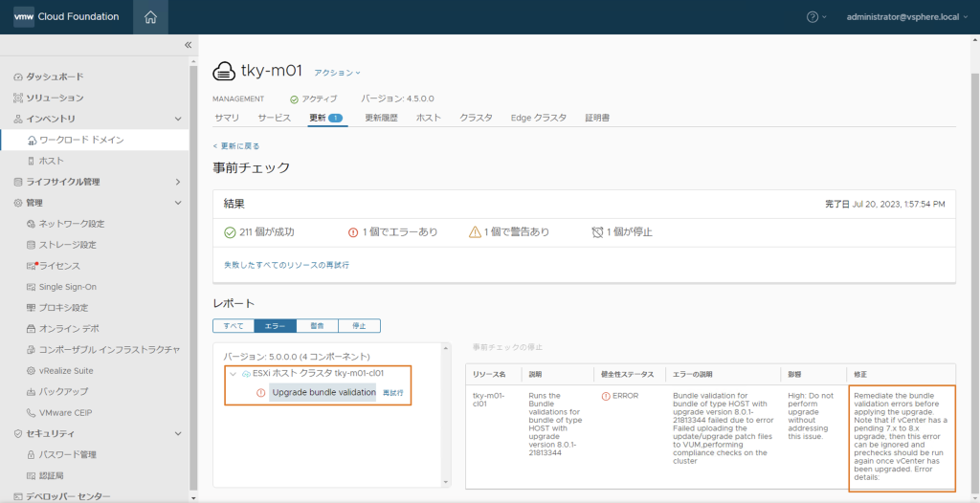980x503 pixels.
Task: Click the ストレージ設定 icon
Action: [x=32, y=245]
